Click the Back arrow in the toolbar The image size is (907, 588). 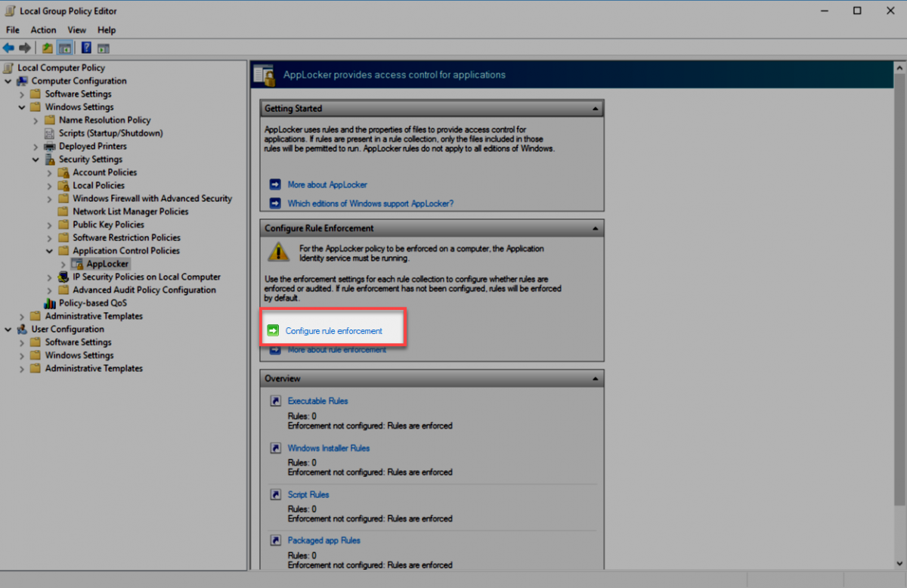(x=9, y=48)
